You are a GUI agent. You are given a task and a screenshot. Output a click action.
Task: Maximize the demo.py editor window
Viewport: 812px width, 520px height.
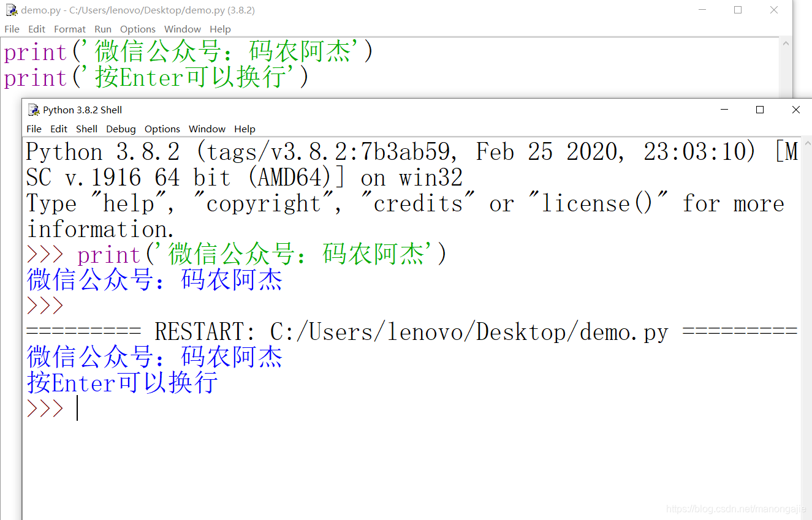coord(738,10)
